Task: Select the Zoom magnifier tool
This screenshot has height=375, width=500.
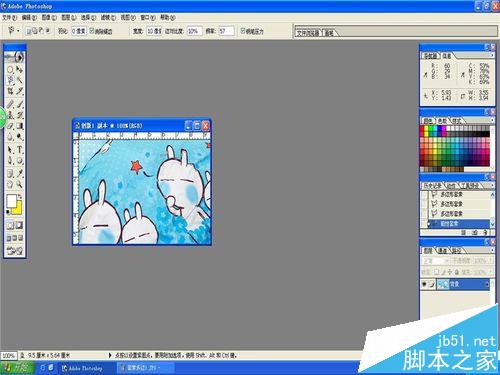Action: (x=20, y=184)
